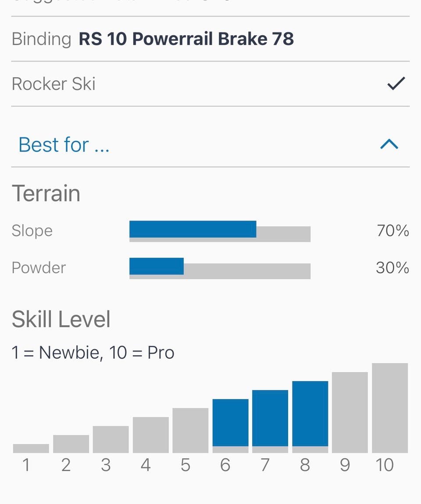
Task: Select skill level 7 bar
Action: [270, 421]
